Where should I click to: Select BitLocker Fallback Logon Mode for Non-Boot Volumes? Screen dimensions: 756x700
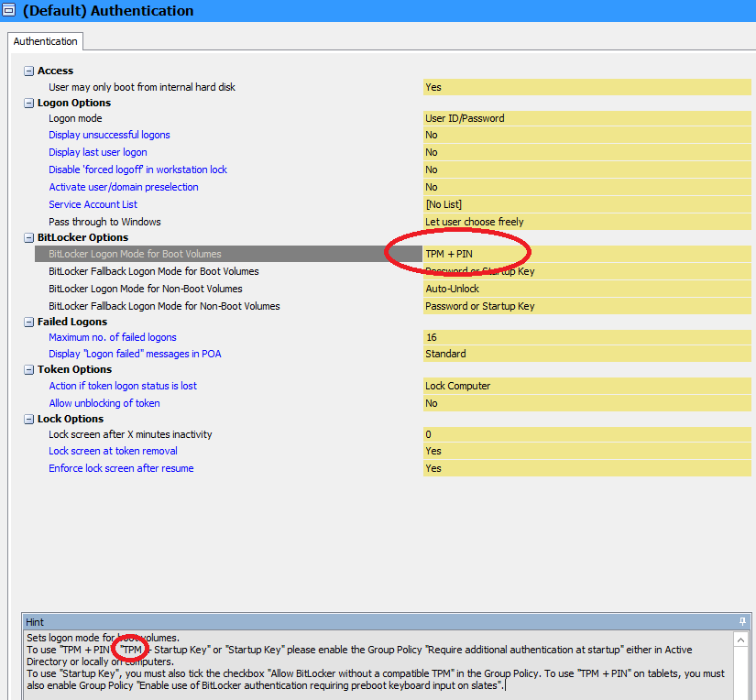[x=164, y=306]
